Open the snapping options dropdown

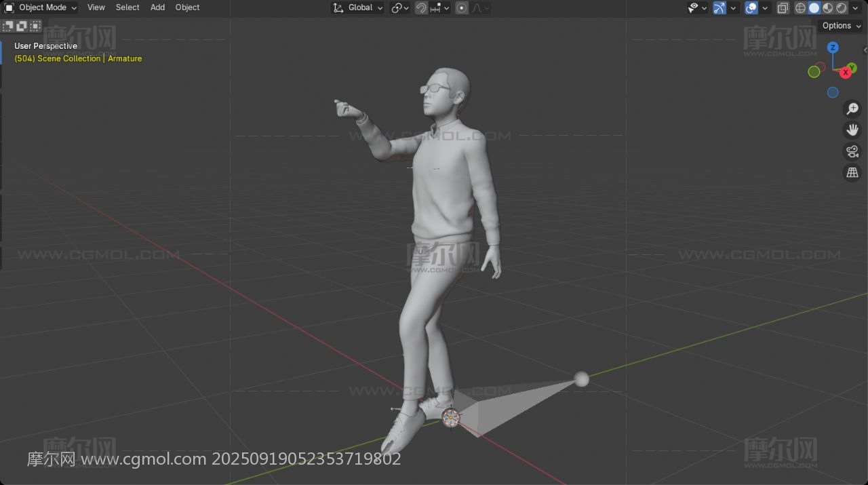tap(440, 7)
